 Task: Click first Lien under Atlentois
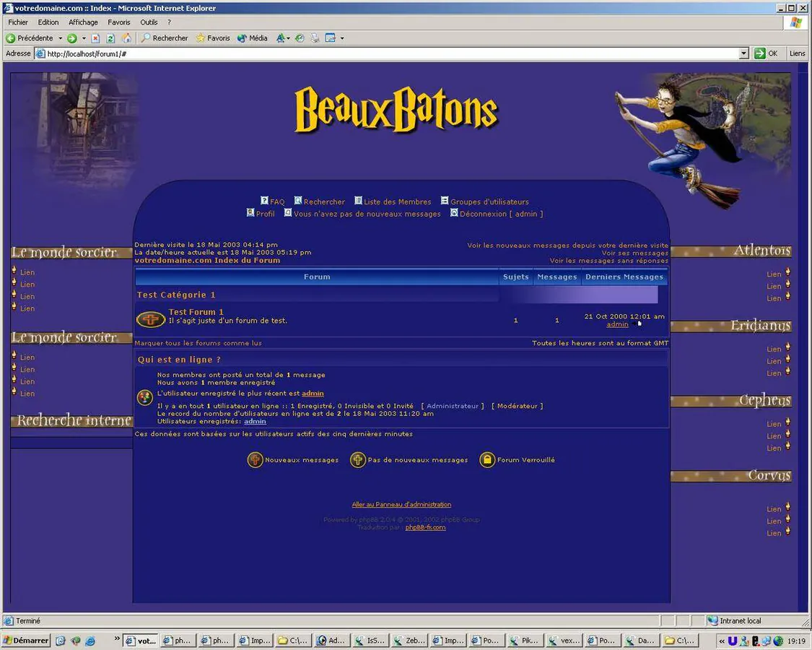tap(774, 274)
